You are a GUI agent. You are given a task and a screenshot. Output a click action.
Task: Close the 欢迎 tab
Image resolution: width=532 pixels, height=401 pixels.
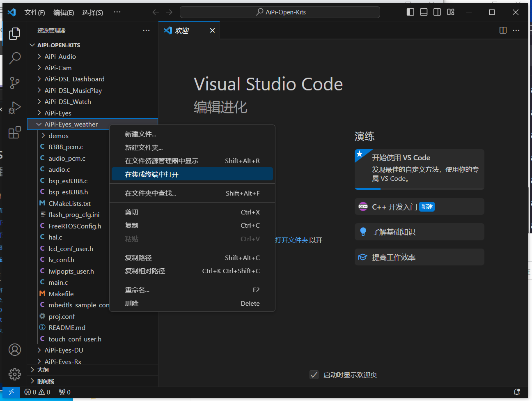[212, 30]
